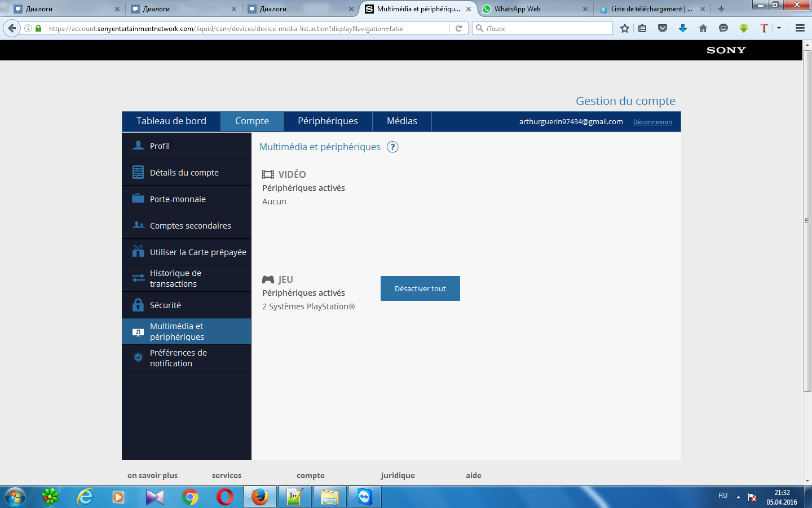The image size is (812, 508).
Task: Click the Pocket save icon
Action: tap(663, 28)
